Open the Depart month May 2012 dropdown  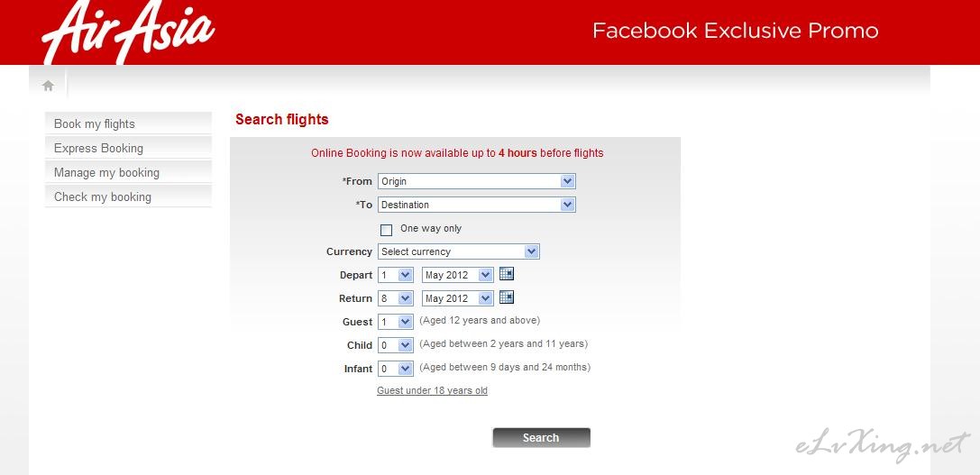(x=457, y=275)
